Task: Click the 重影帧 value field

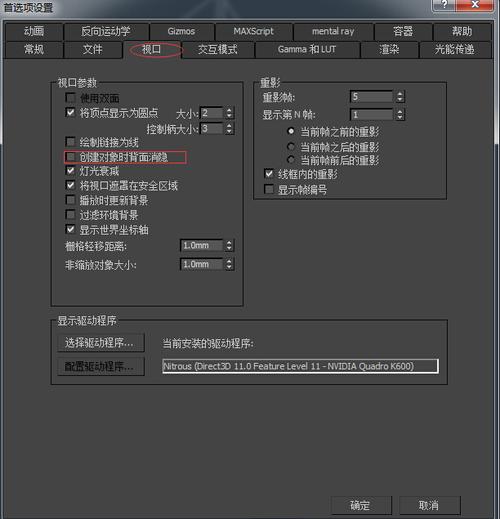Action: [372, 97]
